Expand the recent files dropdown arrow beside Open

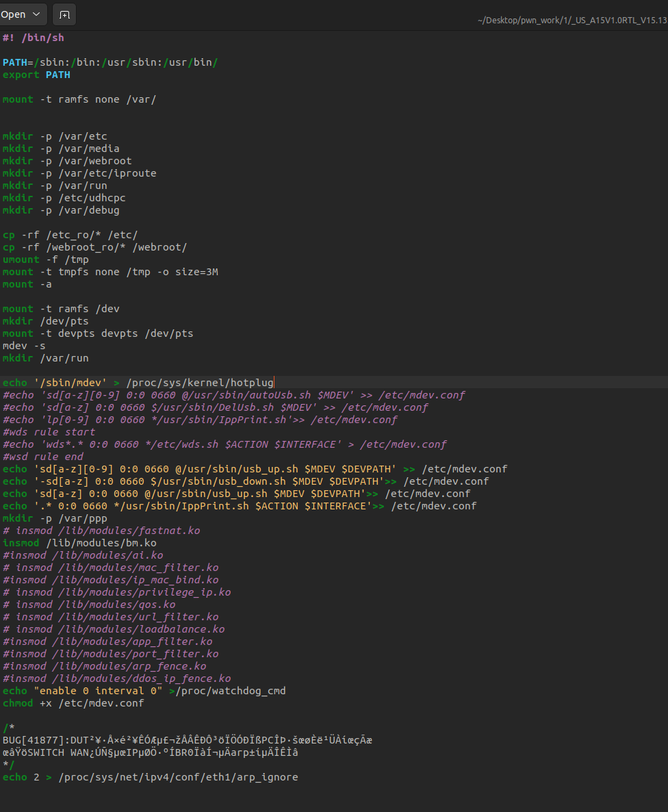(36, 14)
